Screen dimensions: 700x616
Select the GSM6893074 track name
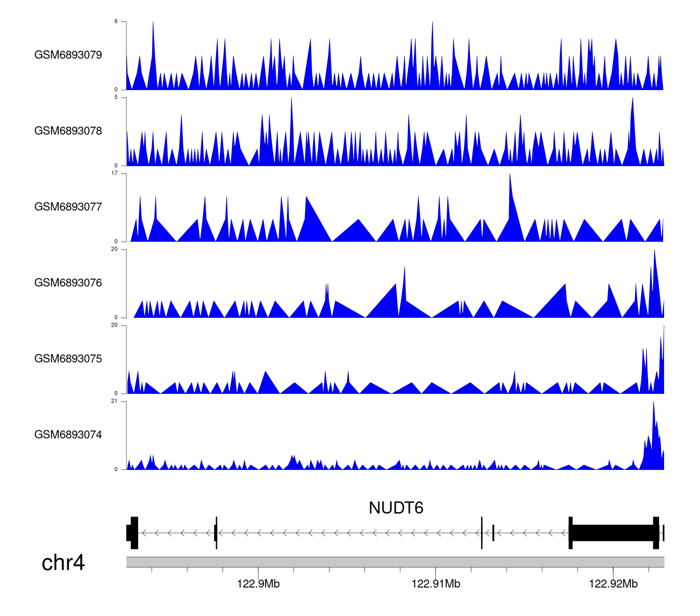tap(68, 435)
